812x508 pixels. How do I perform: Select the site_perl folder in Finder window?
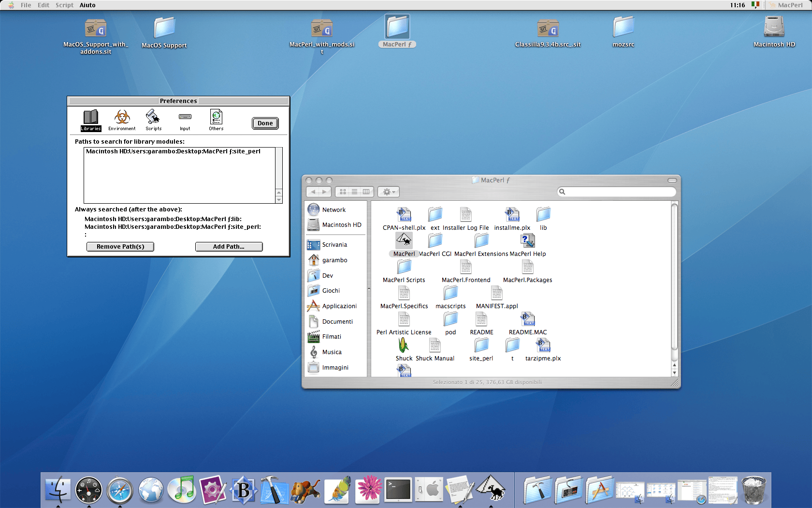(x=481, y=345)
